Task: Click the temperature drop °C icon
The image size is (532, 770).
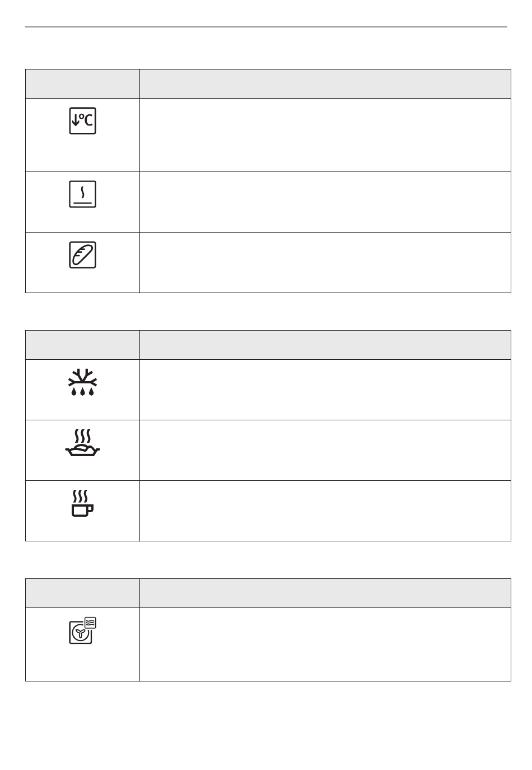Action: 82,120
